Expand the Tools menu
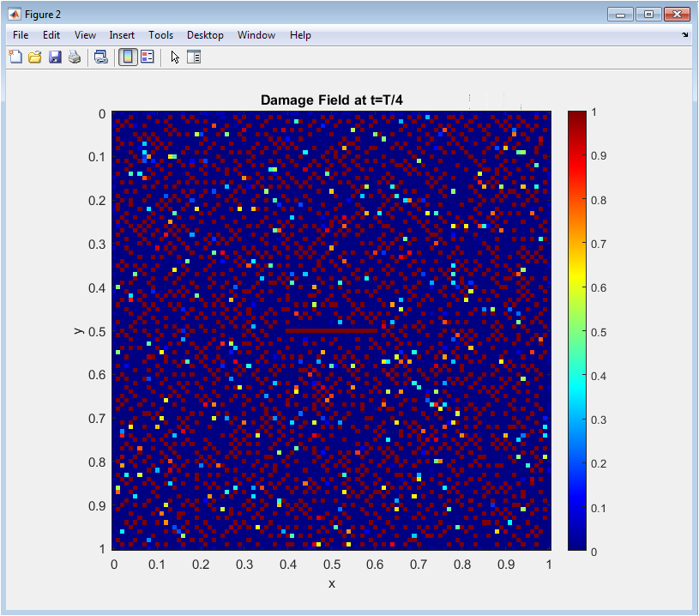Screen dimensions: 699x616 click(160, 35)
